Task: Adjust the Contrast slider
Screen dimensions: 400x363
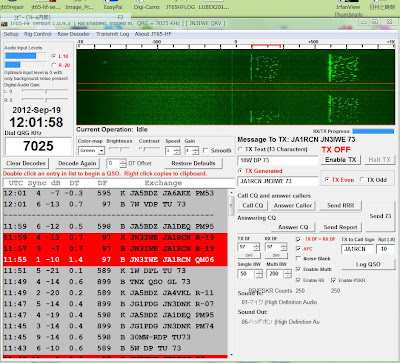Action: [150, 150]
